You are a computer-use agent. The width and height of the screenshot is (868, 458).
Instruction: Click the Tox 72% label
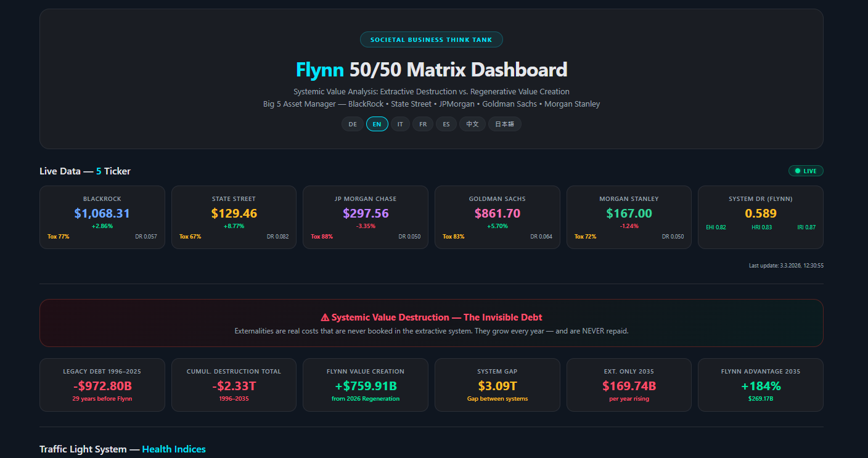(585, 237)
